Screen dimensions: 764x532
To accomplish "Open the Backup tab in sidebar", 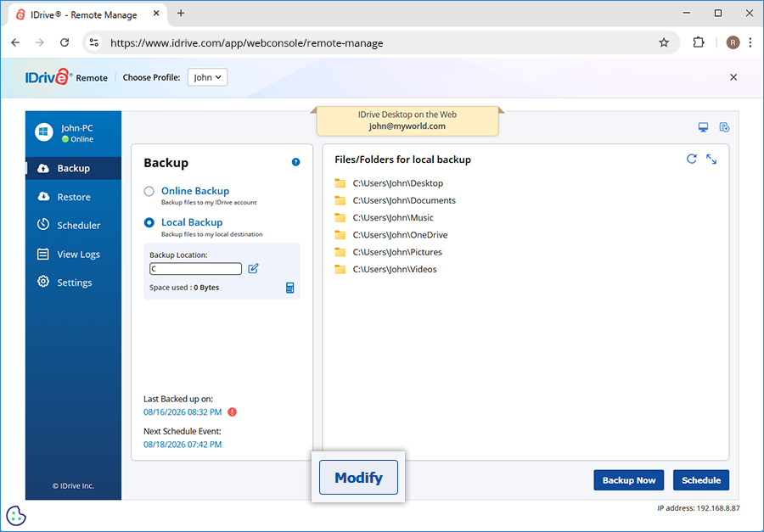I will coord(74,168).
